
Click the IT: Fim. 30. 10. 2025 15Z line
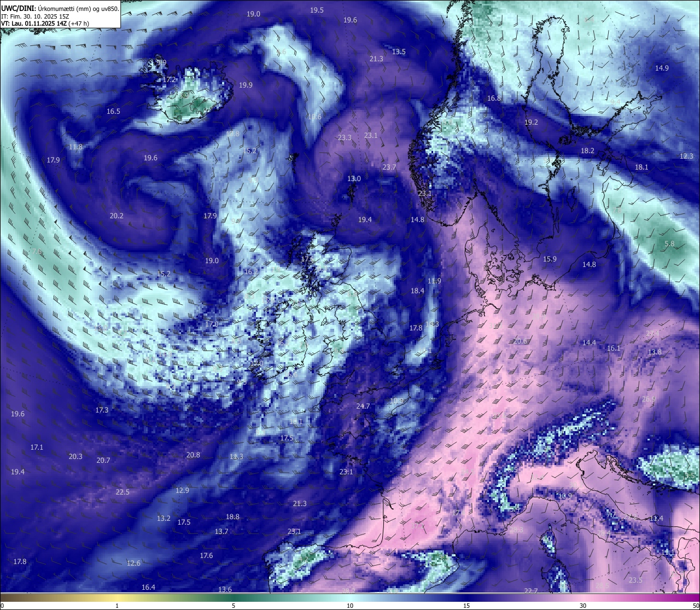point(35,16)
